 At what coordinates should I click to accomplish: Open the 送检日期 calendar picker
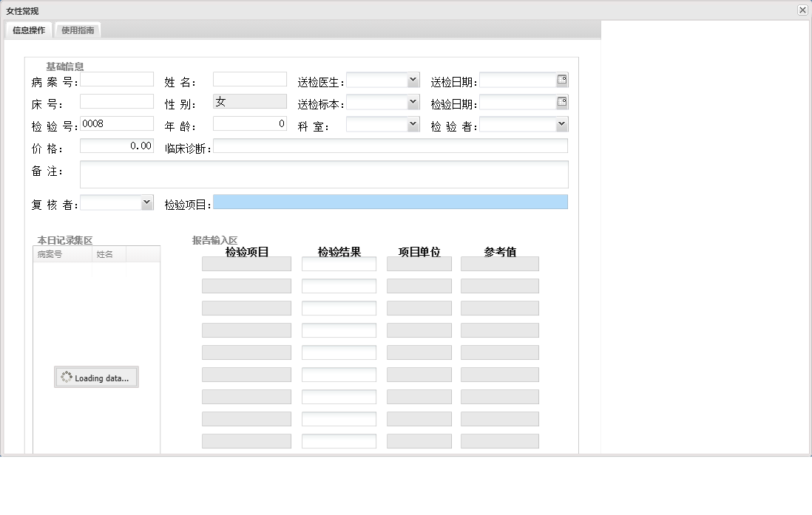click(561, 79)
